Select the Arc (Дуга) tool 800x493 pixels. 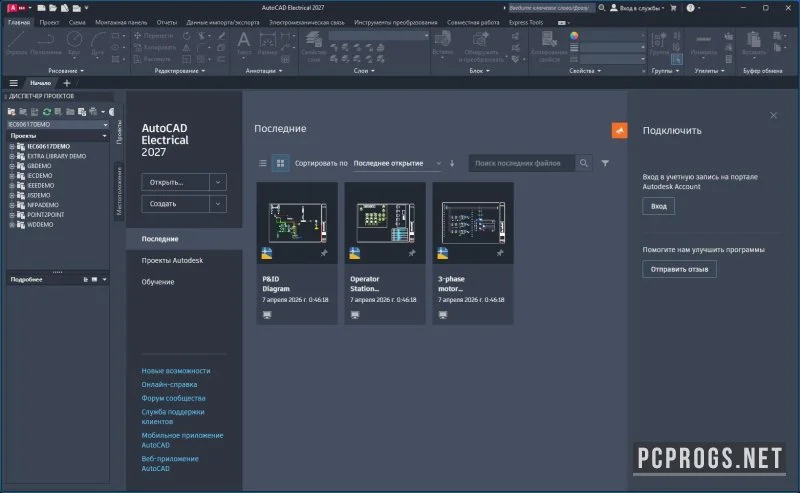click(x=97, y=43)
